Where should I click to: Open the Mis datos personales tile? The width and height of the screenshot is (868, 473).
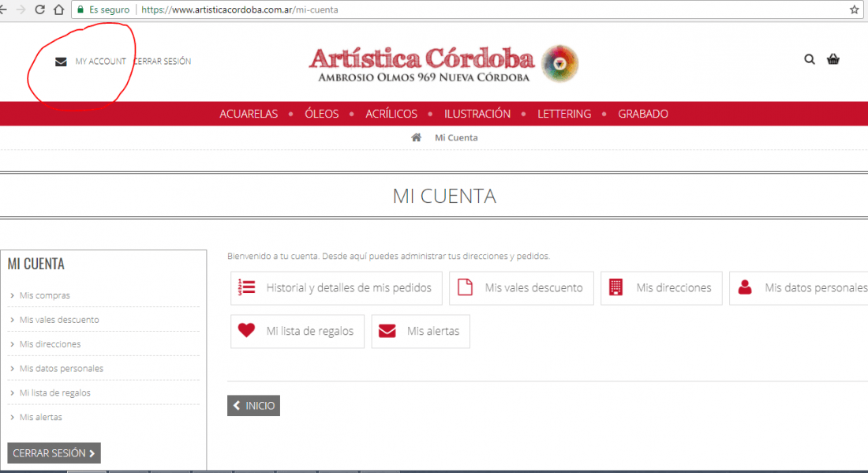[x=799, y=288]
